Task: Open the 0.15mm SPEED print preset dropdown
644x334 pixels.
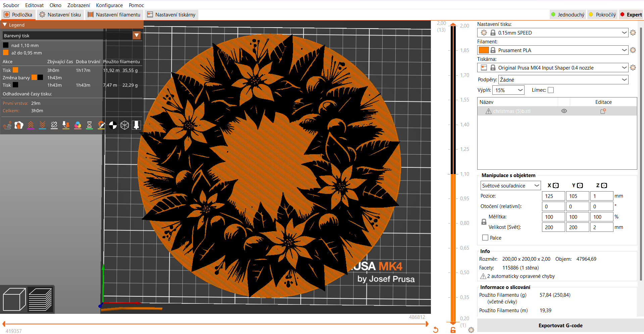Action: click(x=552, y=33)
